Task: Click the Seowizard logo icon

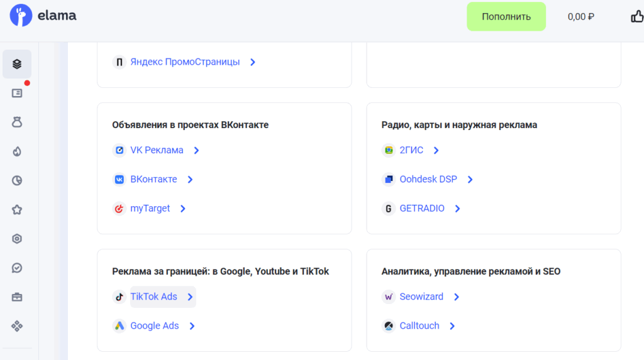Action: [x=389, y=297]
